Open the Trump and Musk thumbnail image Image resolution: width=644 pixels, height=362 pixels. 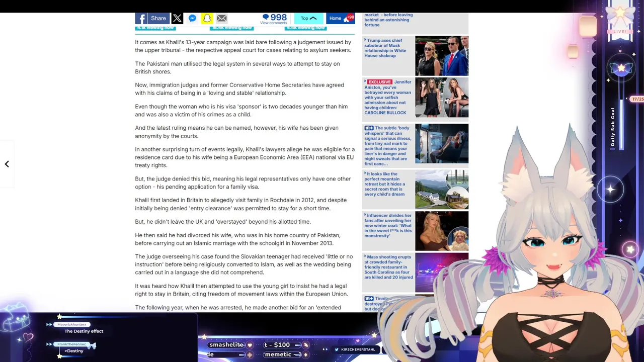(442, 56)
